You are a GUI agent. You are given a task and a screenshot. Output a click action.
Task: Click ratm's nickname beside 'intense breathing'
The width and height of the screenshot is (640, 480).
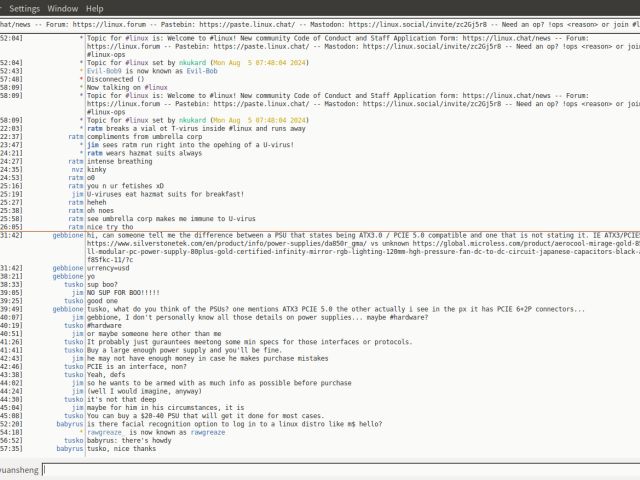tap(73, 160)
